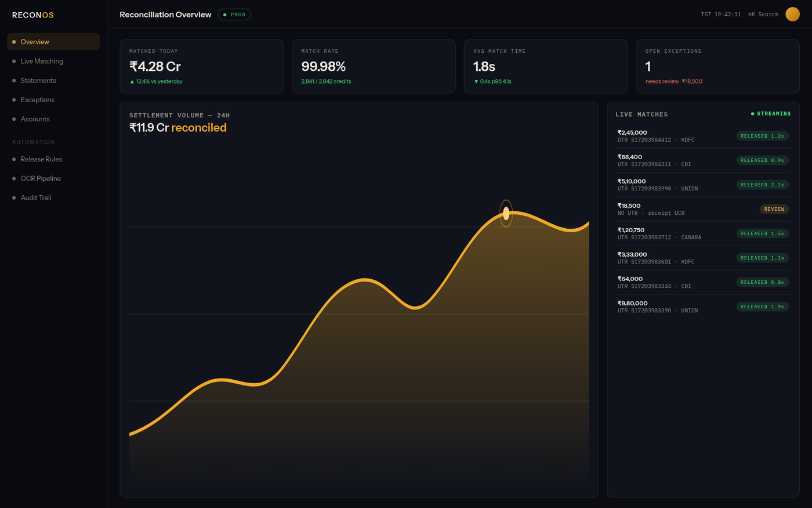Screen dimensions: 812x508
Task: Click RELEASED 0.8s badge for ₹64,000
Action: point(762,282)
